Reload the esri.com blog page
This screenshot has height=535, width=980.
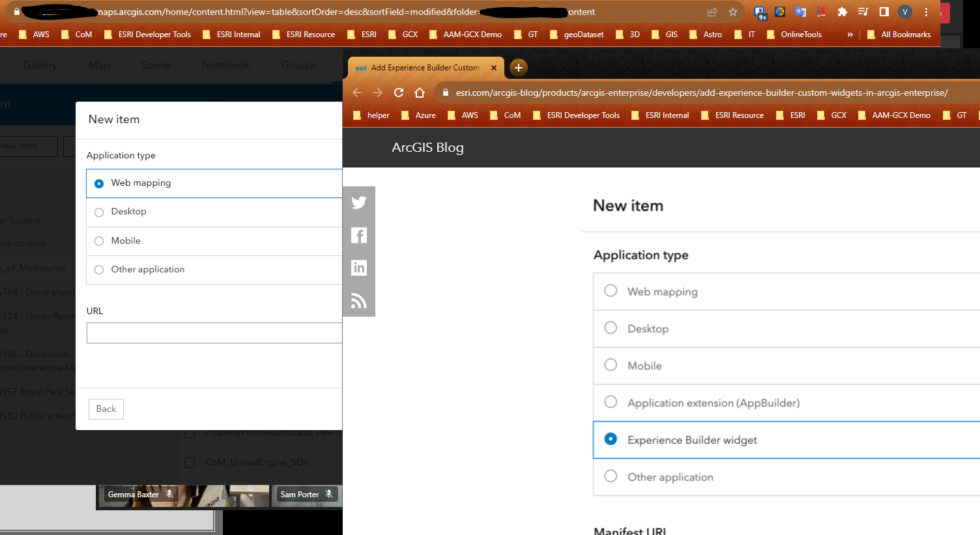pyautogui.click(x=399, y=93)
